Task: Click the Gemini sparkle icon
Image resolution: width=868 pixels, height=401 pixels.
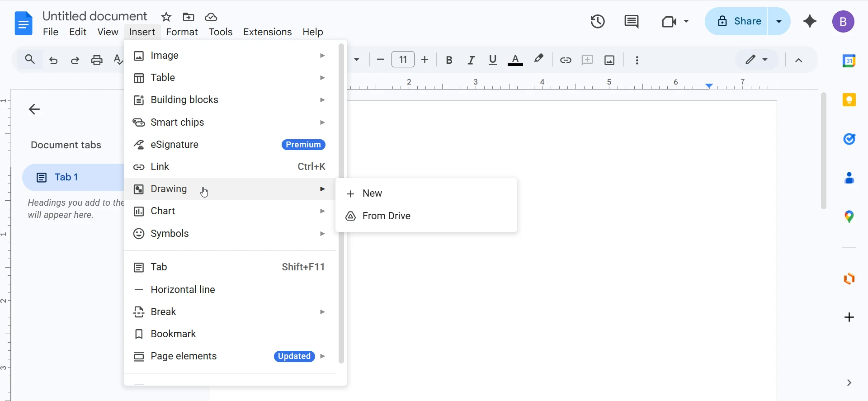Action: click(x=810, y=21)
